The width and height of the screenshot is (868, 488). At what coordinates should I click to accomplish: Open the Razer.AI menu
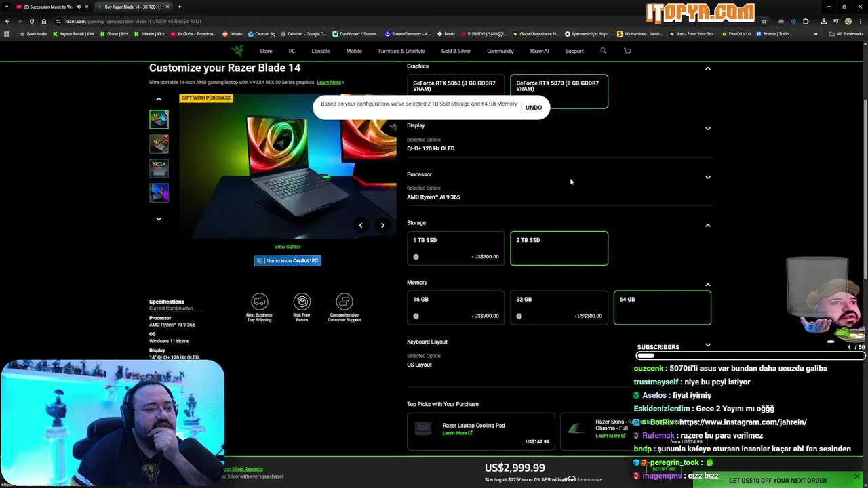(x=539, y=51)
